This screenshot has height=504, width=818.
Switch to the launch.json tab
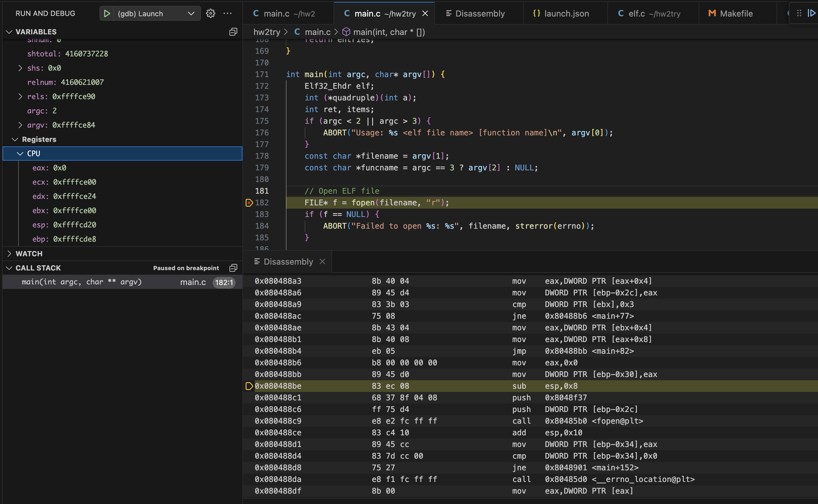[566, 13]
